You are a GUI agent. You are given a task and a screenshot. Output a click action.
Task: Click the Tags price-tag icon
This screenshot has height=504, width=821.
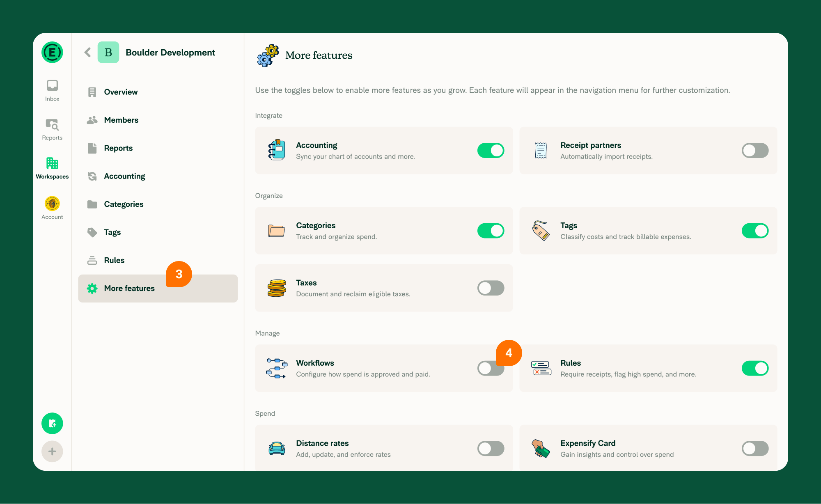[x=541, y=230]
